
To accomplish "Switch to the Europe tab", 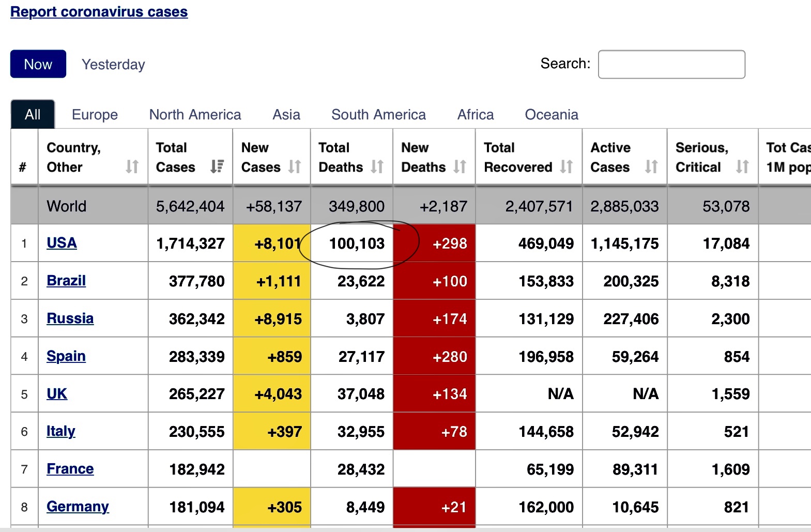I will (x=95, y=115).
